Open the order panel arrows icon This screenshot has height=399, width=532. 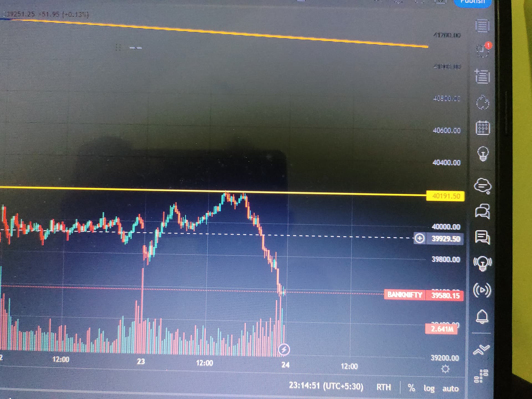point(481,350)
